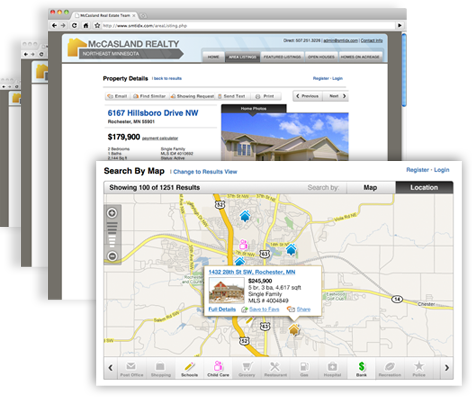This screenshot has width=472, height=397.
Task: Click Change to Results View link
Action: tap(205, 172)
